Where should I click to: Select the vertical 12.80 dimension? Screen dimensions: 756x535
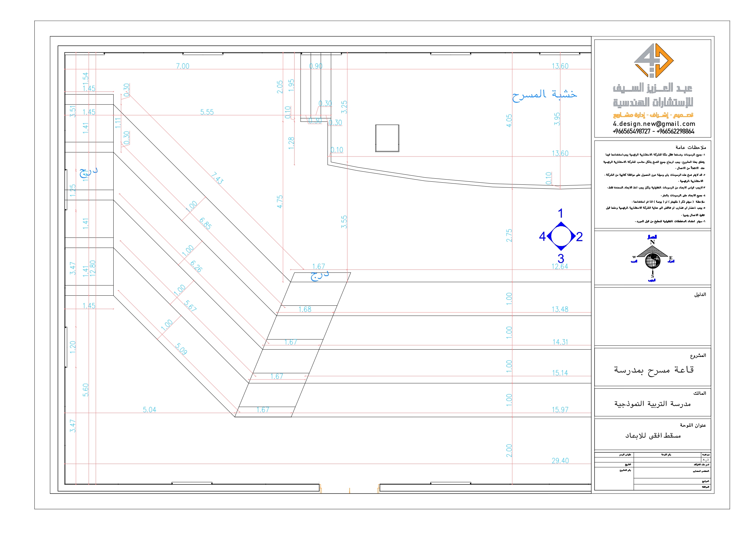tap(93, 268)
